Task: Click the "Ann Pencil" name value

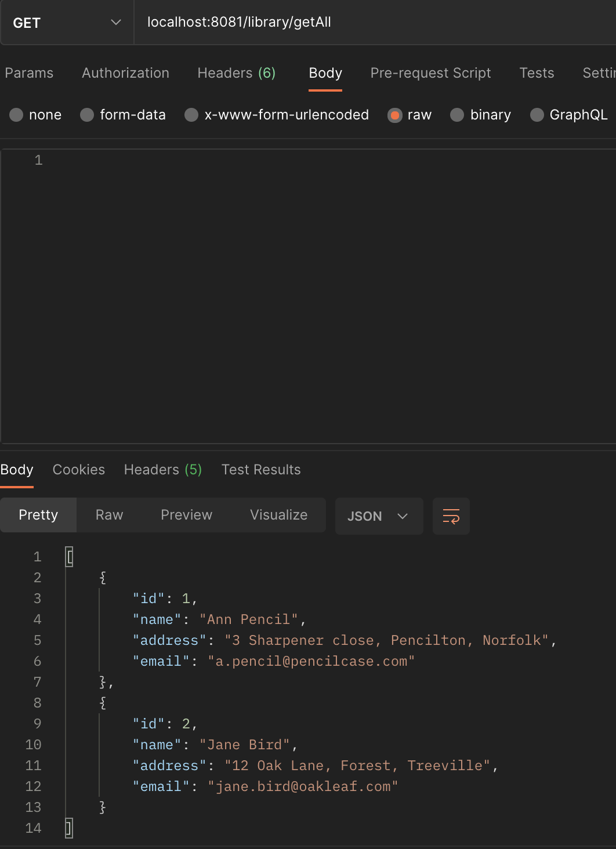Action: point(249,619)
